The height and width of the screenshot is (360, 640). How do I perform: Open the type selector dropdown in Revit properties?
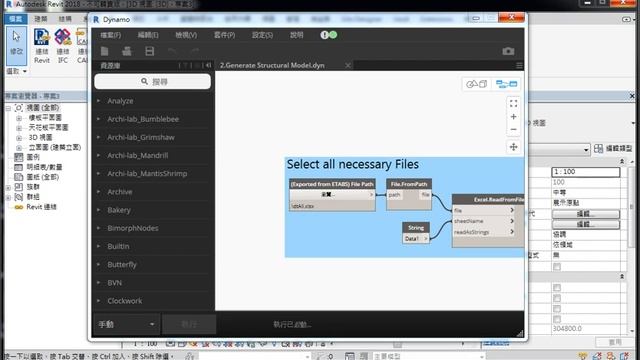point(586,149)
